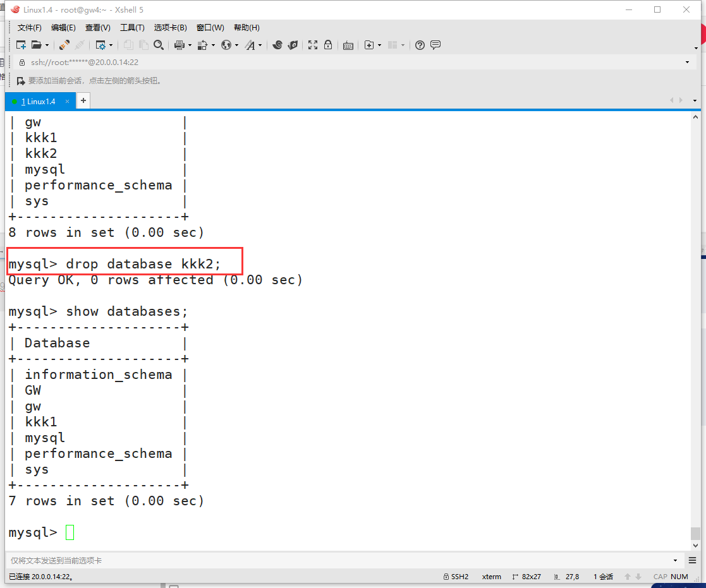Open the 查看(V) menu
The width and height of the screenshot is (706, 588).
(98, 28)
